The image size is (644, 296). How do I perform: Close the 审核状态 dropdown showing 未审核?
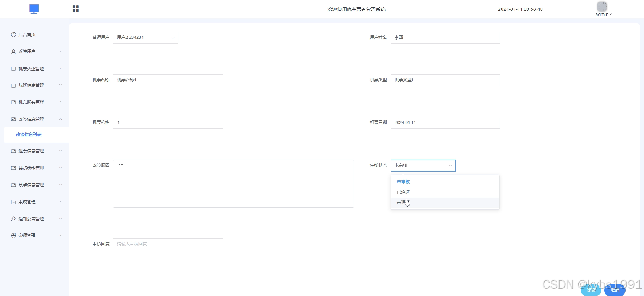[423, 165]
